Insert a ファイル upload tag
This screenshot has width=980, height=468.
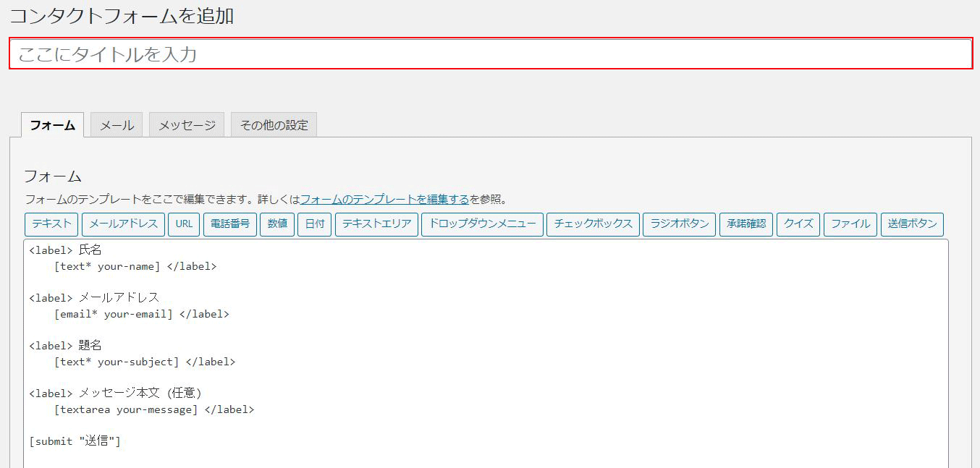[850, 224]
